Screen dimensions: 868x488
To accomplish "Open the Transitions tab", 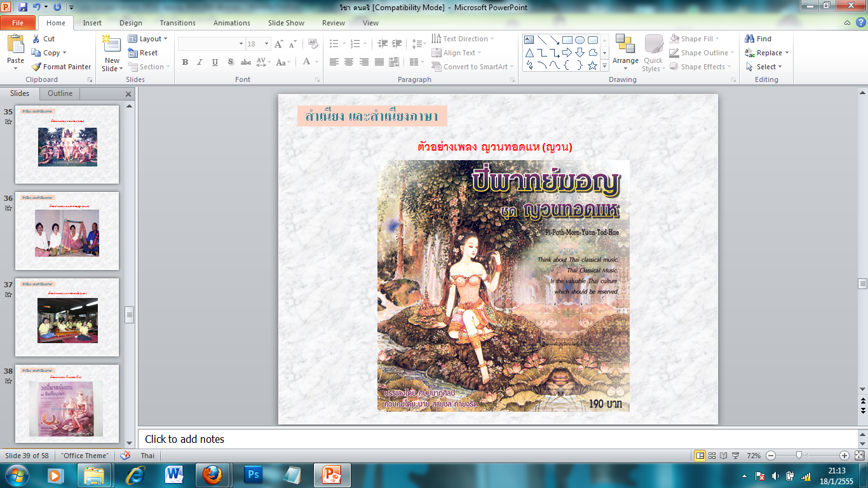I will point(178,23).
